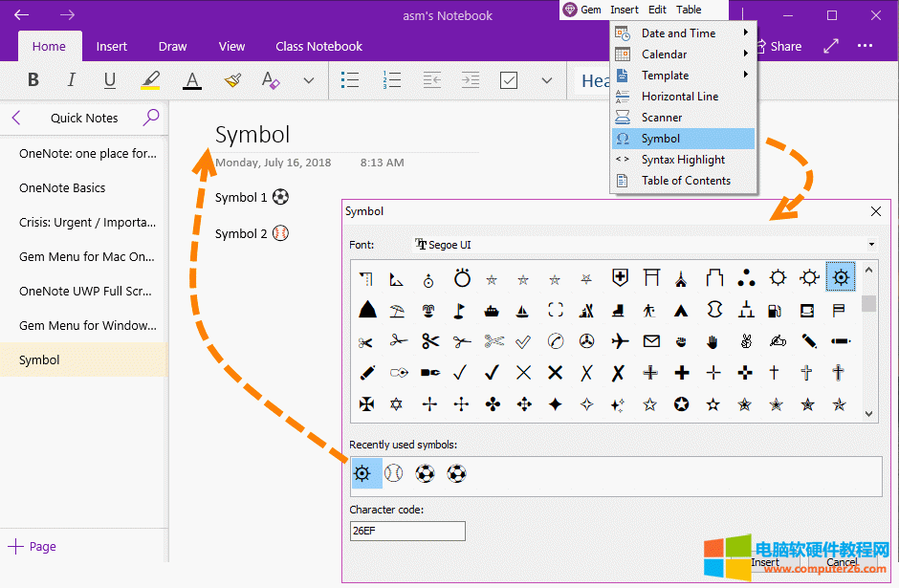Viewport: 899px width, 588px height.
Task: Open Quick Notes search
Action: pos(151,118)
